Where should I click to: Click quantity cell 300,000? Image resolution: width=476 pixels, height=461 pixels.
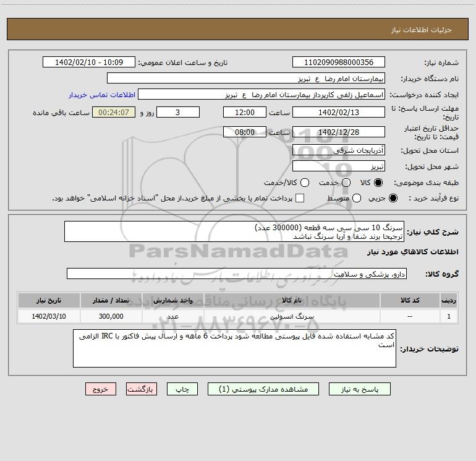coord(111,316)
